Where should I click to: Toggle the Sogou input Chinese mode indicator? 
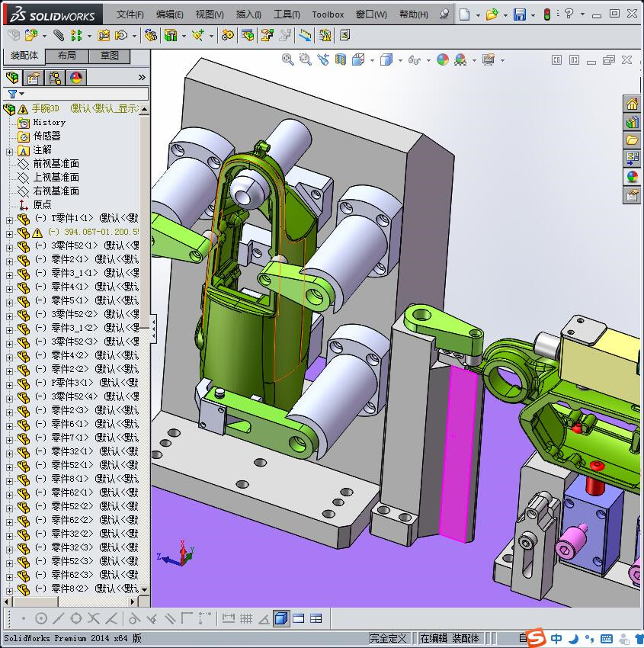click(x=557, y=638)
